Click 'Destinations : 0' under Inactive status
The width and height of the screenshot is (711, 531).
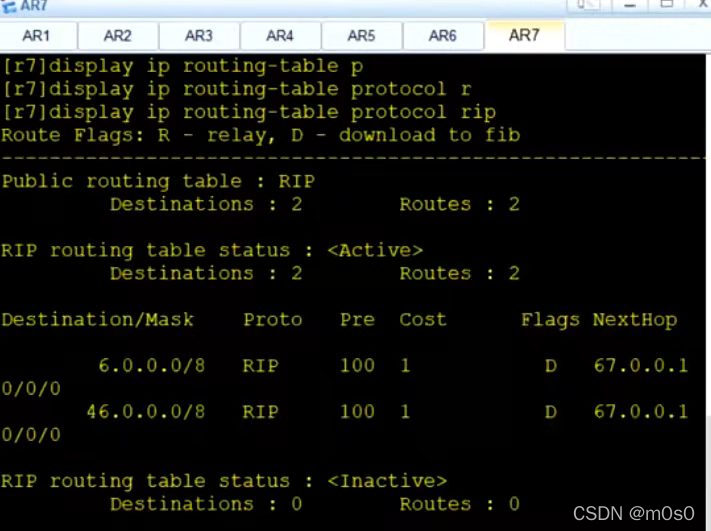pyautogui.click(x=206, y=504)
